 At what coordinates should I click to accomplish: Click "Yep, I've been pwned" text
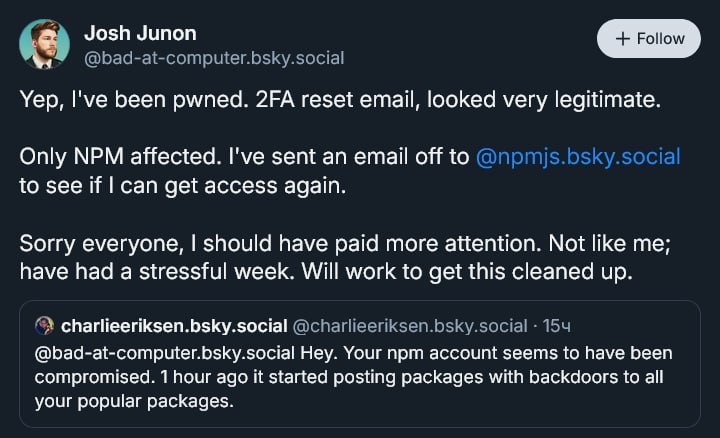(115, 101)
